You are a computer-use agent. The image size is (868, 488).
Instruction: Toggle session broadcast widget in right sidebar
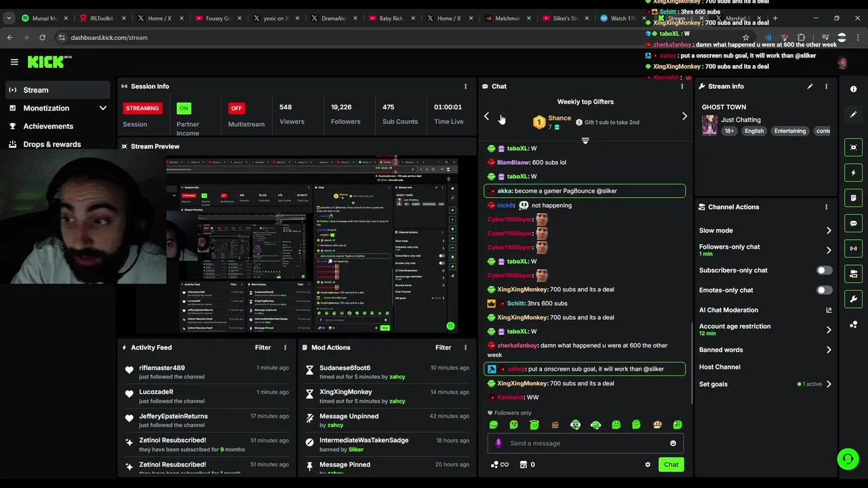click(853, 249)
